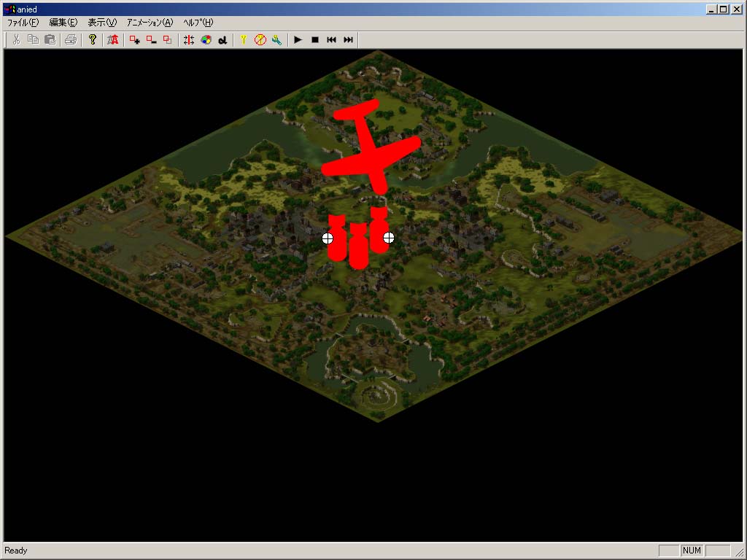747x560 pixels.
Task: Click the red square with plus icon
Action: 135,39
